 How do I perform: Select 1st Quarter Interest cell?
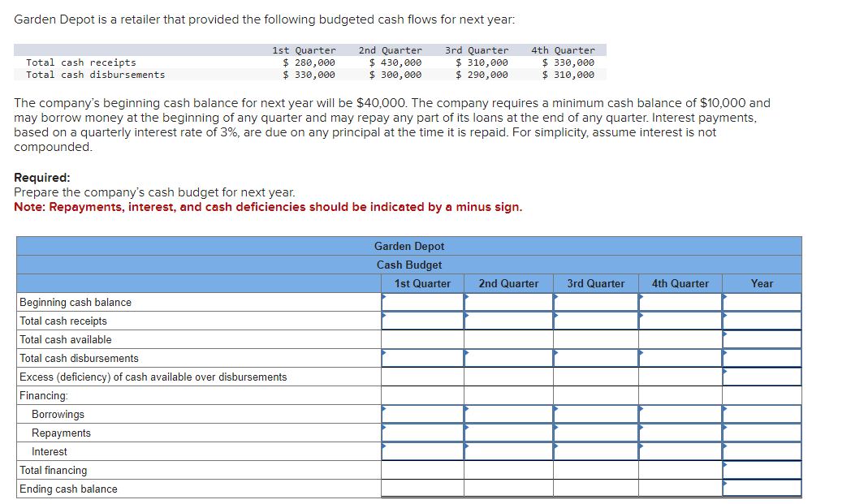click(422, 451)
